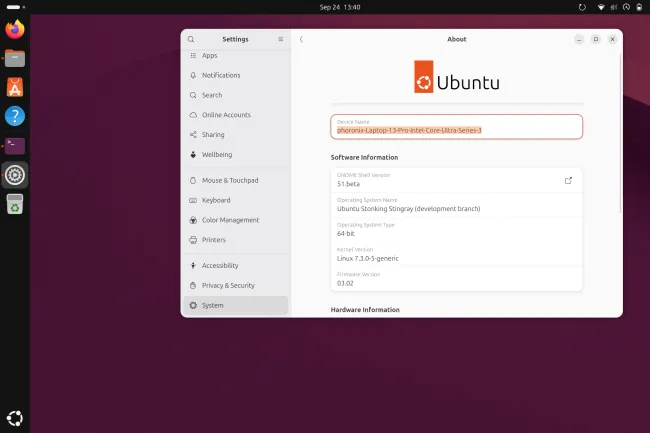
Task: Open Firefox from the dock
Action: click(15, 29)
